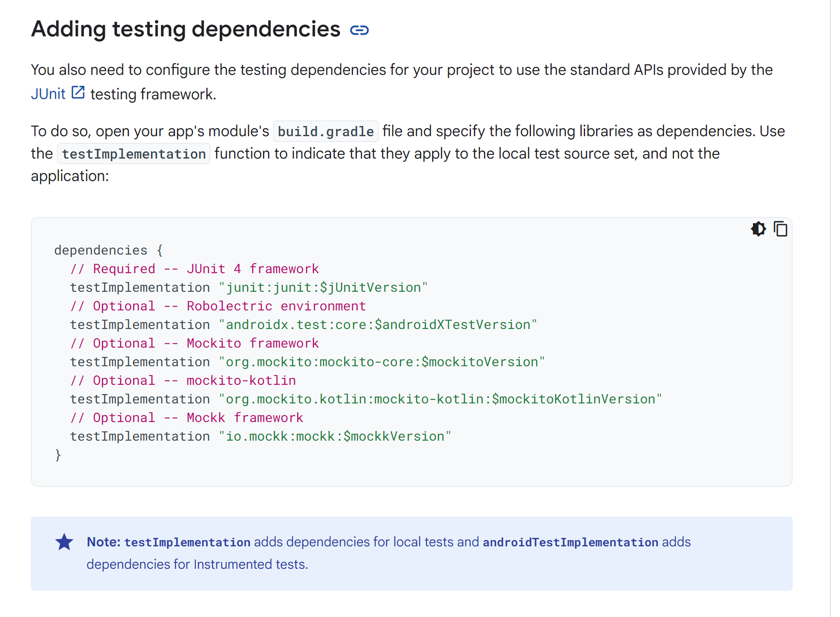This screenshot has height=617, width=840.
Task: Click androidTestImplementation in the note
Action: (570, 543)
